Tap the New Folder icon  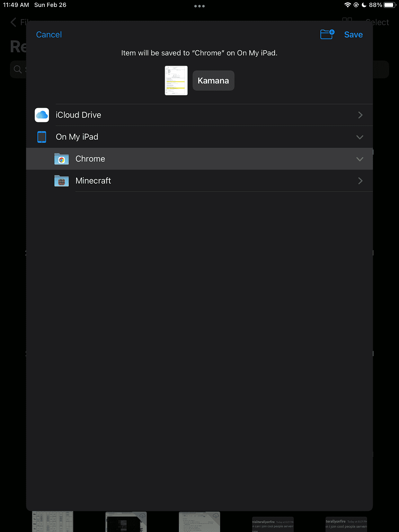coord(327,34)
